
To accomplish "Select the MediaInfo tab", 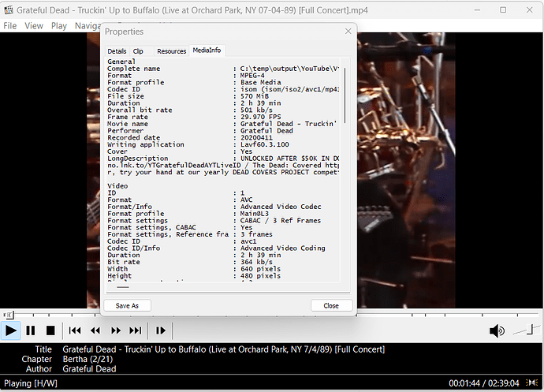I will (x=207, y=50).
